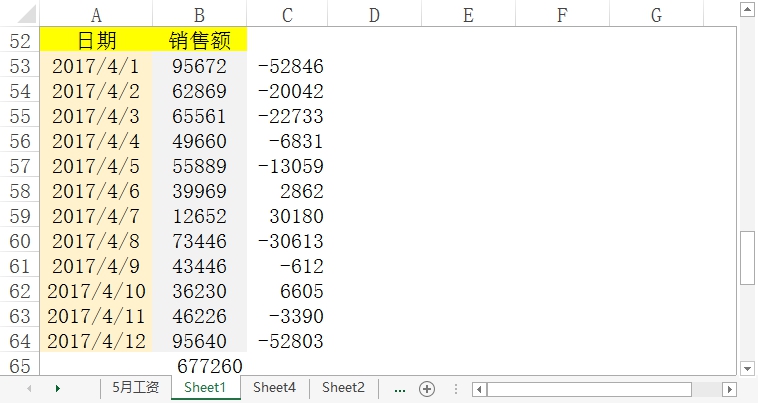Screen dimensions: 758x403
Task: Select row 53 header
Action: 20,65
